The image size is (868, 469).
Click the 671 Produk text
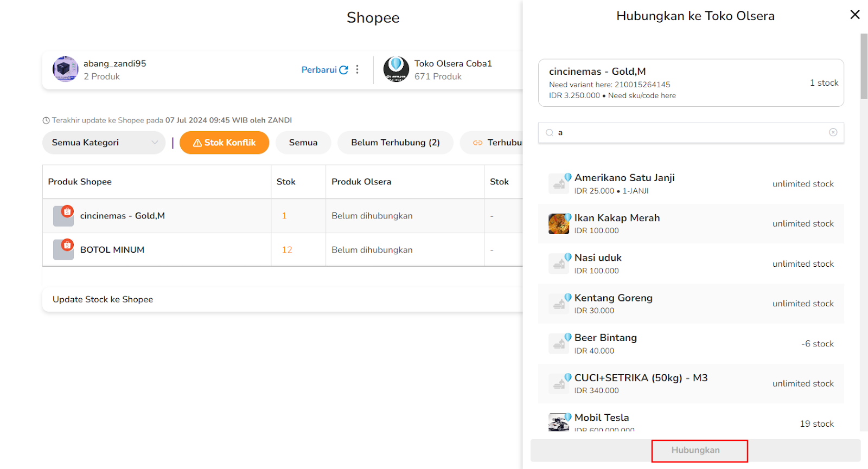point(438,76)
